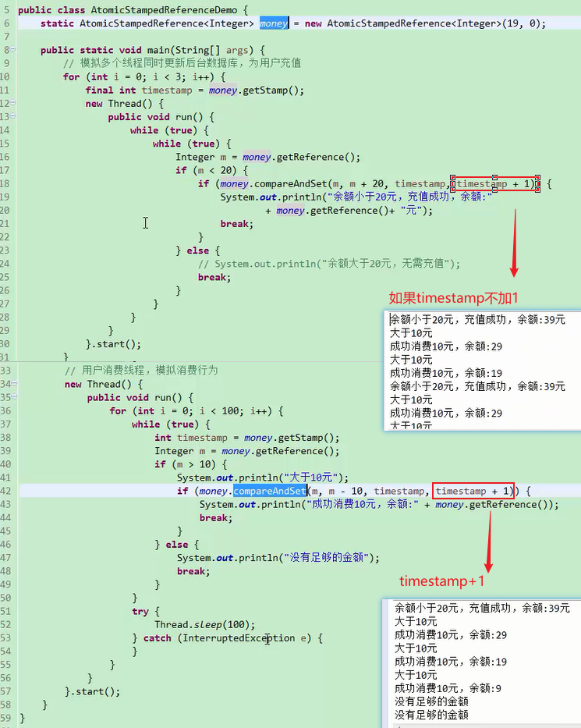Click the red label 如果timestamp不加1

(454, 297)
